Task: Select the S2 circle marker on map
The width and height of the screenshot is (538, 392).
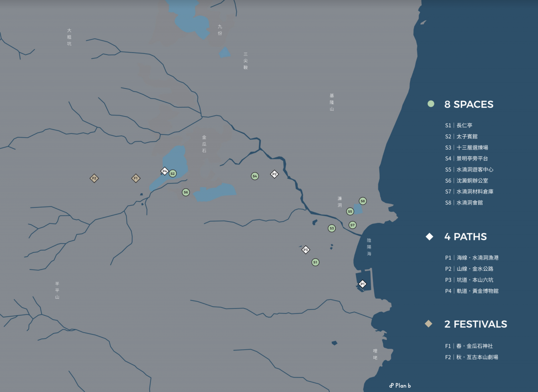Action: coord(173,174)
